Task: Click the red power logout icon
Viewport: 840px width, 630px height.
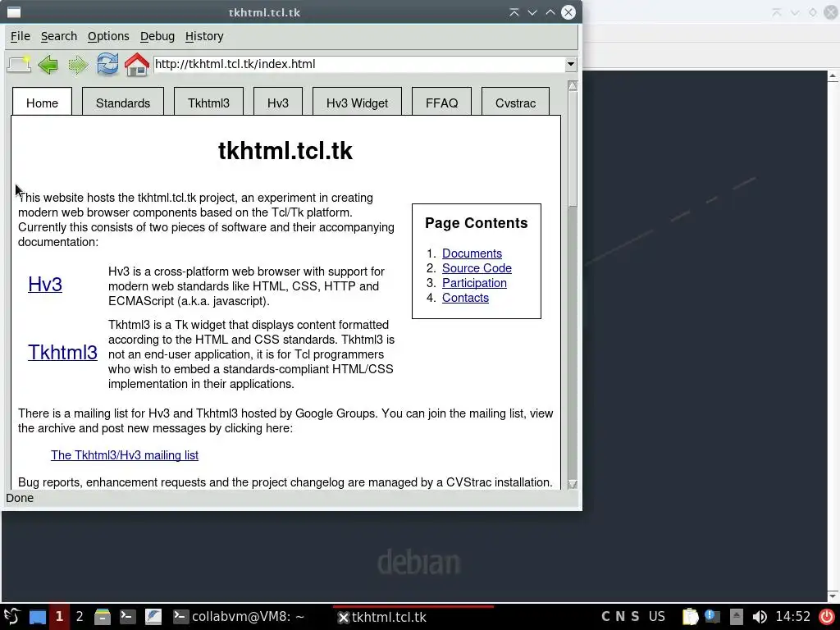Action: (x=827, y=617)
